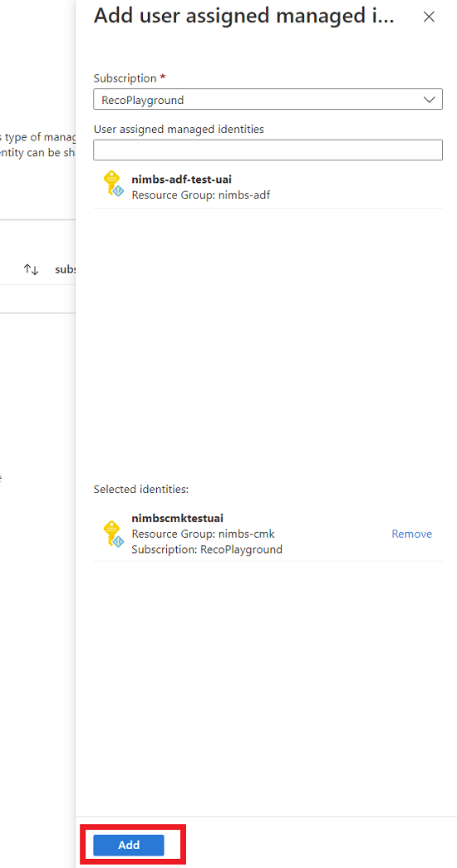Click the Selected identities label
Screen dimensions: 457x868
pyautogui.click(x=141, y=490)
